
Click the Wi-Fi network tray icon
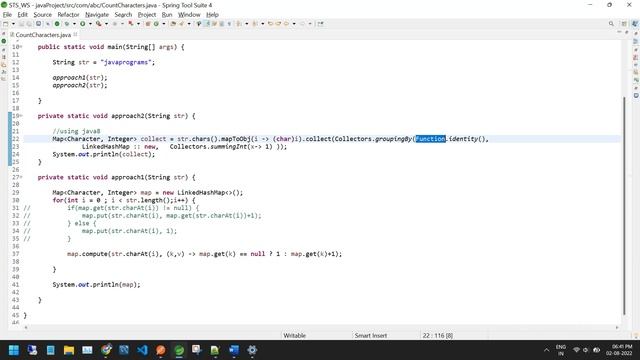coord(576,350)
